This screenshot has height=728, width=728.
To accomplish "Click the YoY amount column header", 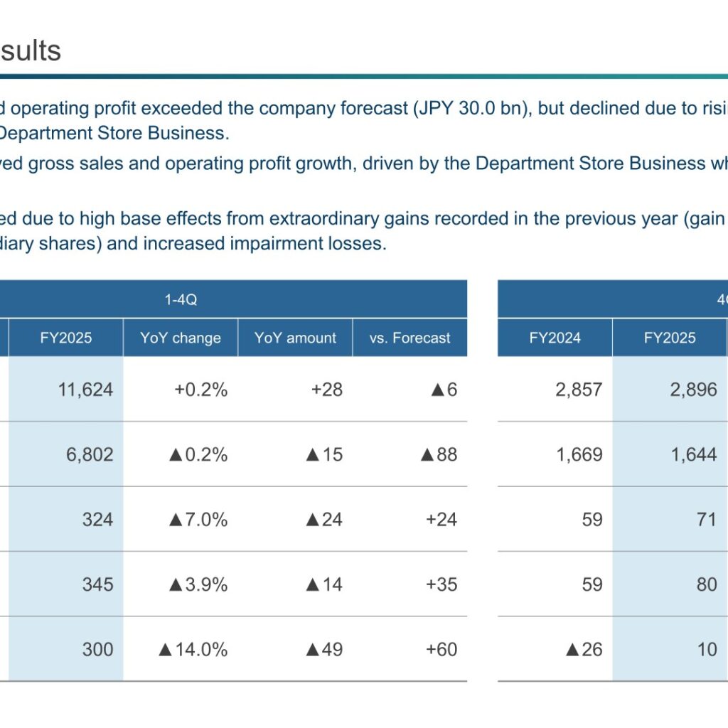I will [295, 338].
